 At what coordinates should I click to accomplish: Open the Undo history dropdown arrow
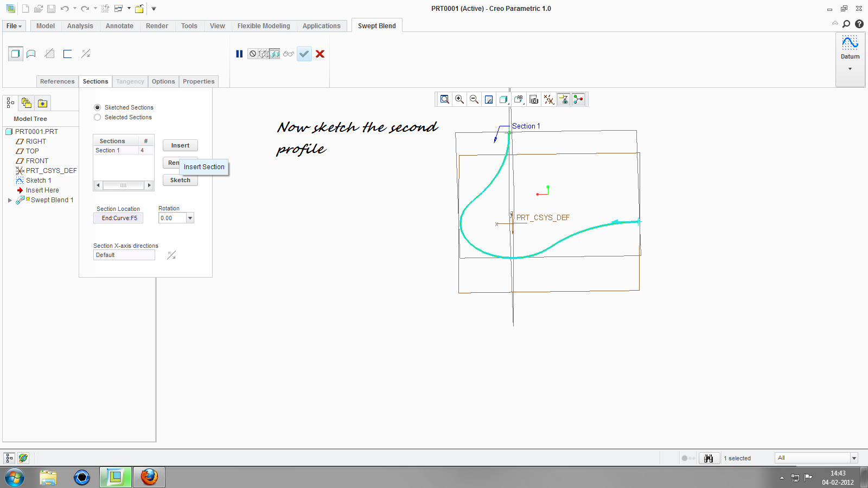pos(74,9)
